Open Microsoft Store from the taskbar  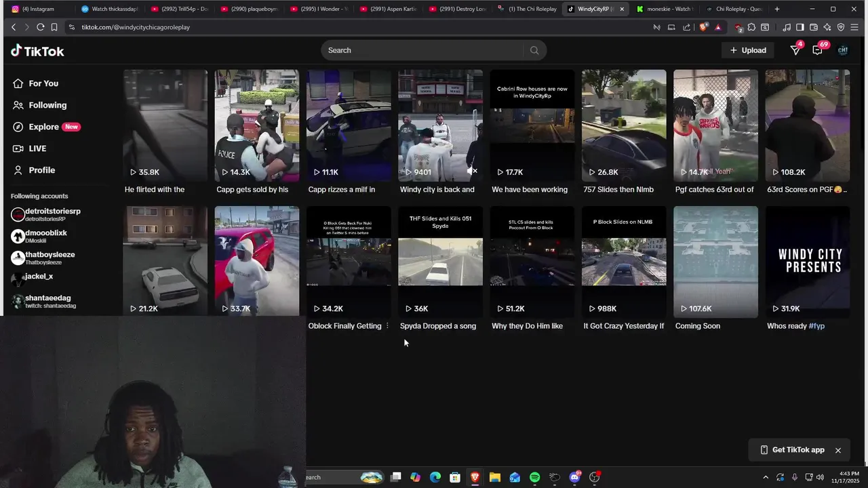click(455, 477)
